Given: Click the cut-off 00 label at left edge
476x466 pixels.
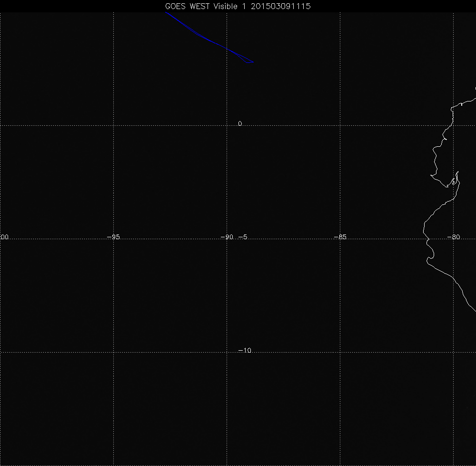Looking at the screenshot, I should tap(5, 237).
